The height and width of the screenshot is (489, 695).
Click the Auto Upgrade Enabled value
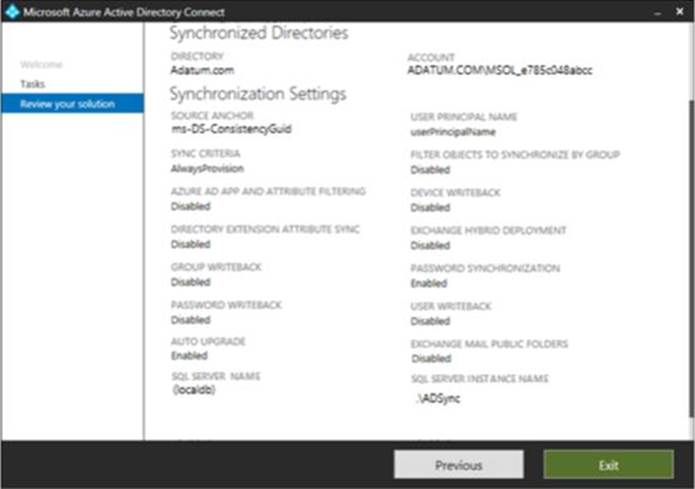coord(189,356)
